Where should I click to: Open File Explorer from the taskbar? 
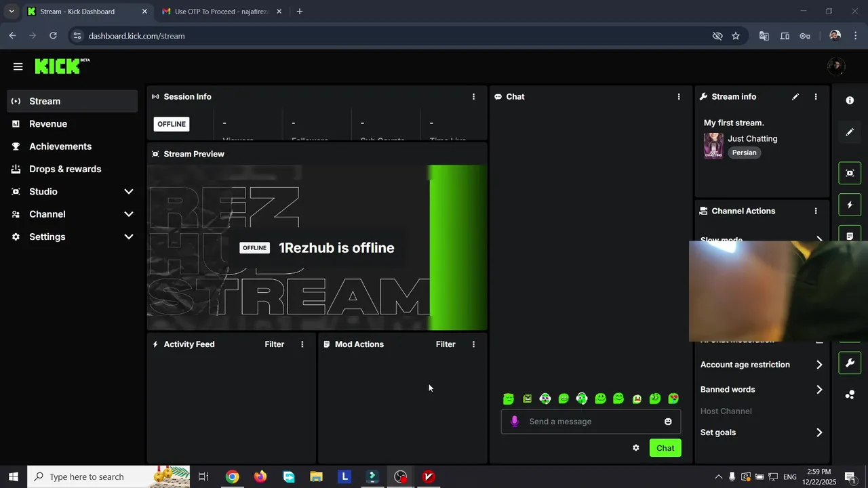coord(316,477)
